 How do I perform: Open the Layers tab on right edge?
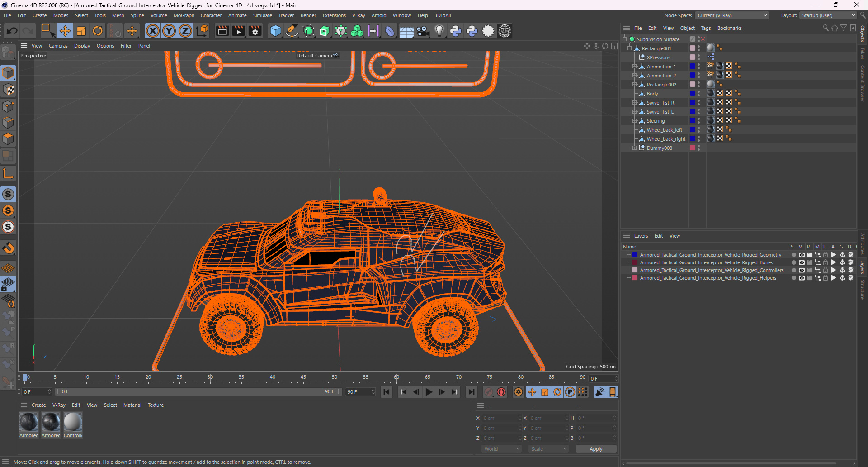point(863,267)
